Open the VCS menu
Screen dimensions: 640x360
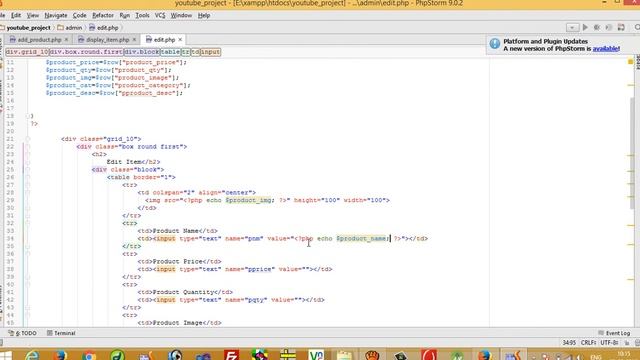pyautogui.click(x=160, y=16)
